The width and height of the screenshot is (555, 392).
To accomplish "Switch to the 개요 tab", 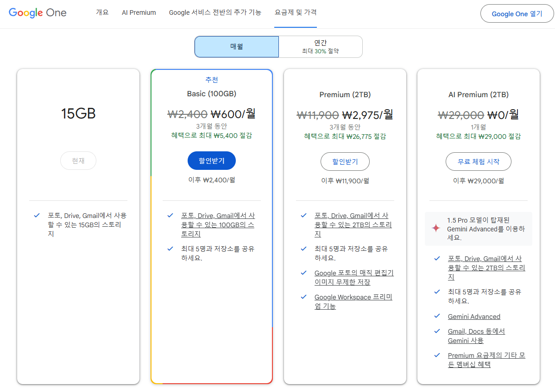I will click(x=102, y=12).
